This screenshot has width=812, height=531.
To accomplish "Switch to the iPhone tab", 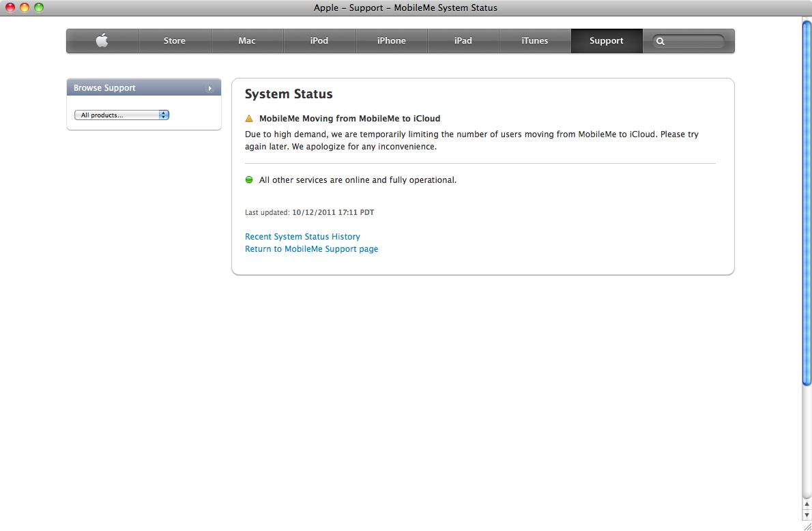I will click(392, 41).
